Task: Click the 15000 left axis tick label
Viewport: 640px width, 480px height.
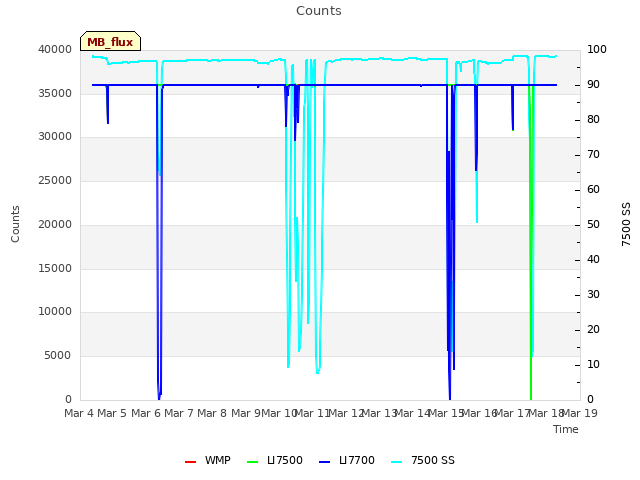Action: pos(55,269)
